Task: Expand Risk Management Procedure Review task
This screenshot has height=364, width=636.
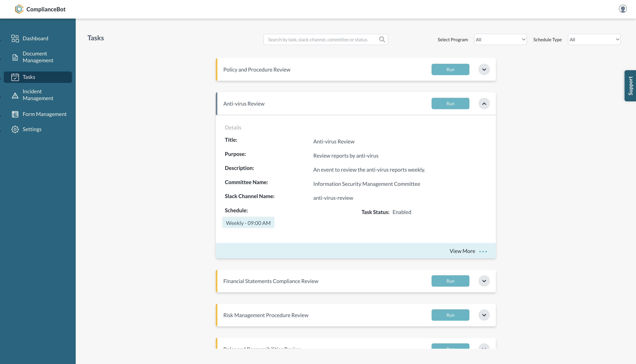Action: pyautogui.click(x=484, y=315)
